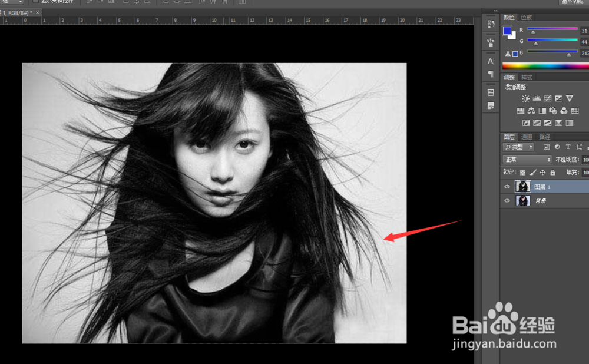Add a Color Lookup adjustment
Viewport: 589px width, 364px height.
pos(575,111)
